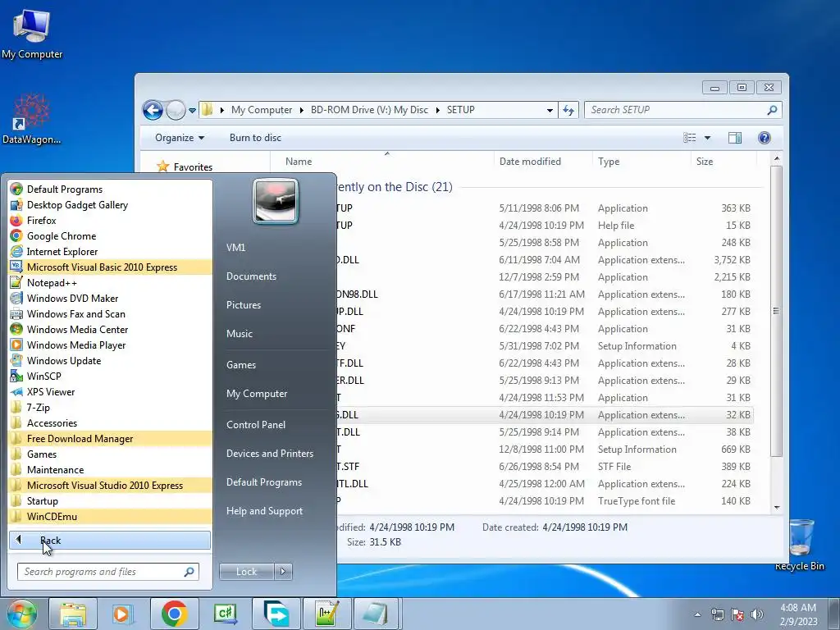The width and height of the screenshot is (840, 630).
Task: Click My Computer in the address breadcrumb
Action: [x=262, y=110]
